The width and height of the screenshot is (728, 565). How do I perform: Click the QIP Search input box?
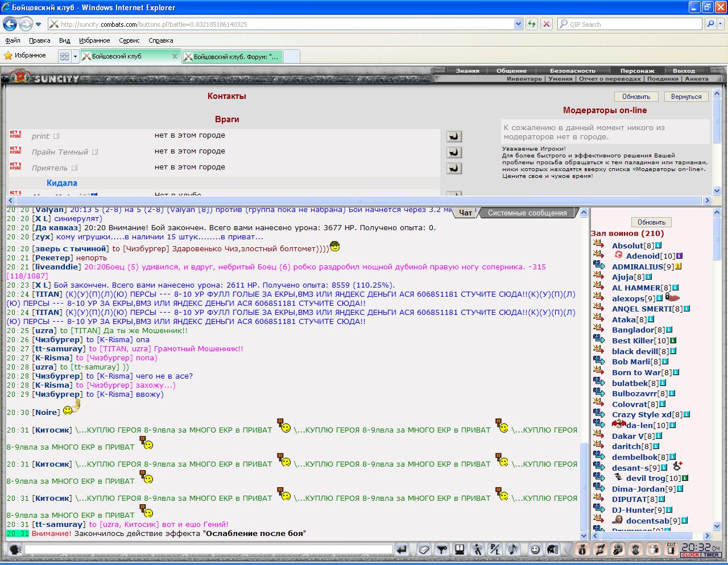(629, 24)
